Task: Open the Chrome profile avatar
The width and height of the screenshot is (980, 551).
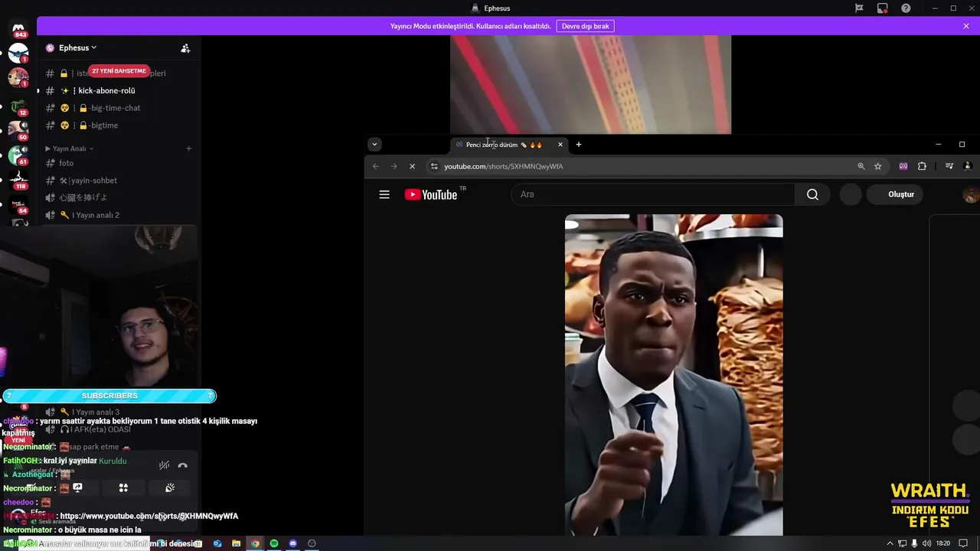Action: (x=968, y=166)
